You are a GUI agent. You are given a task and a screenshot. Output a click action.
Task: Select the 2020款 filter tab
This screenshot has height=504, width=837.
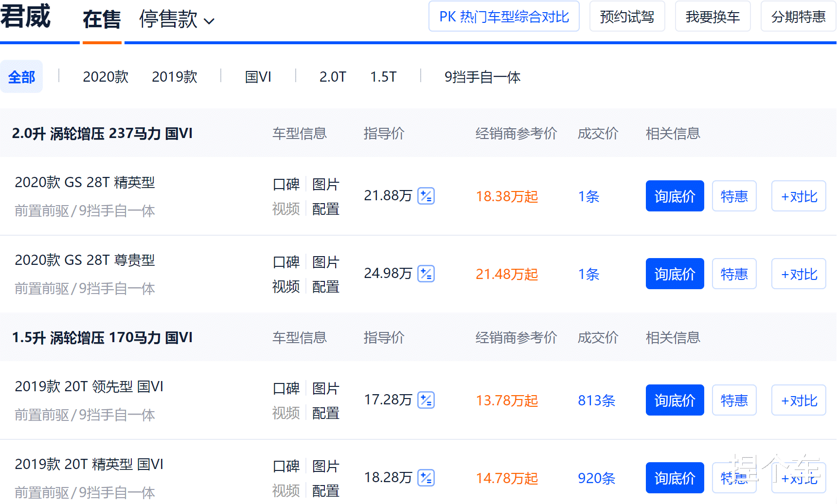pyautogui.click(x=105, y=76)
